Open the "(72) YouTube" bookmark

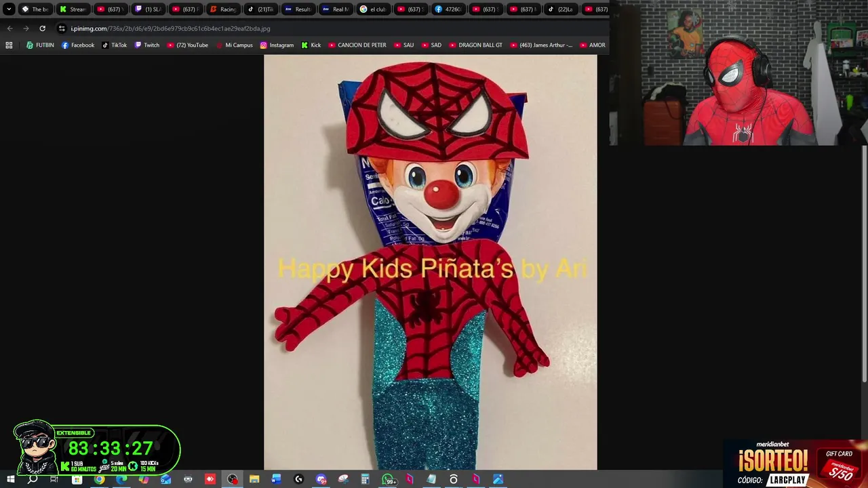188,45
